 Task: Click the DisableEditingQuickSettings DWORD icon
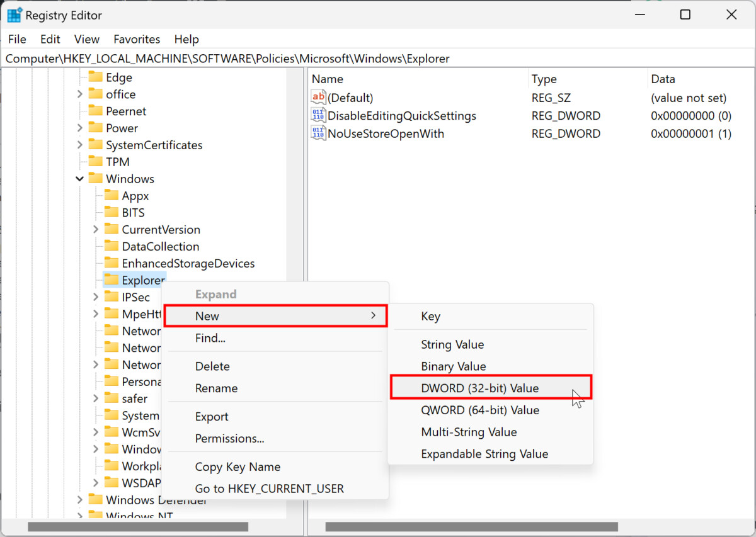tap(319, 115)
